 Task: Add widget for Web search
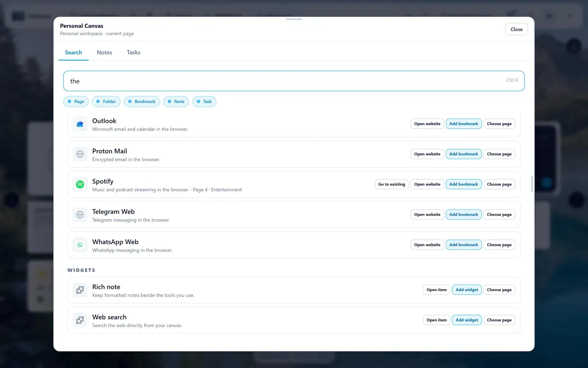coord(467,320)
